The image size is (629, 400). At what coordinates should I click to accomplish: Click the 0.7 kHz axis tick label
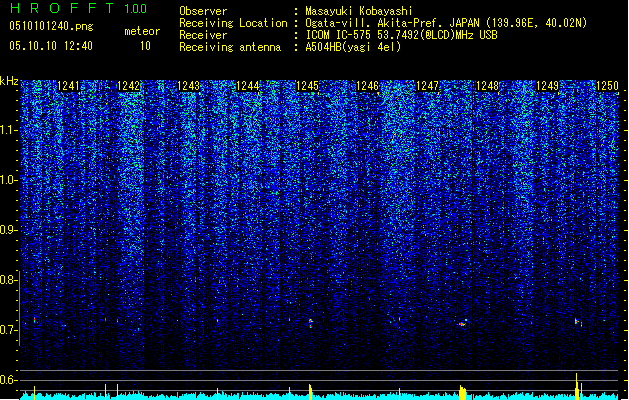click(x=8, y=330)
